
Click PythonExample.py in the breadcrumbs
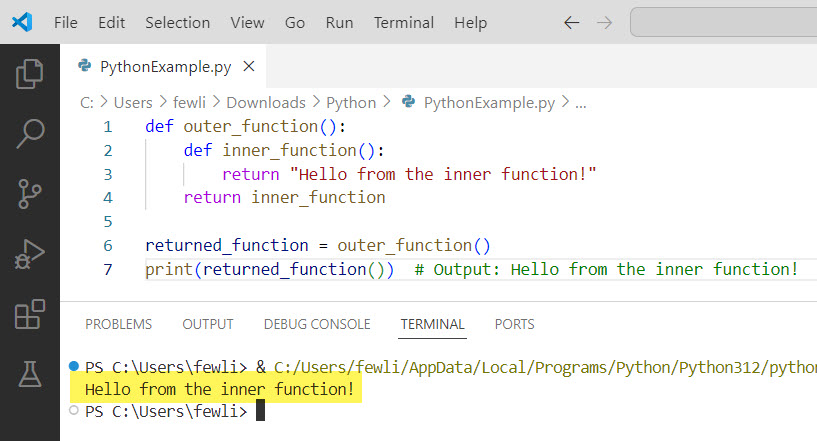pyautogui.click(x=489, y=103)
